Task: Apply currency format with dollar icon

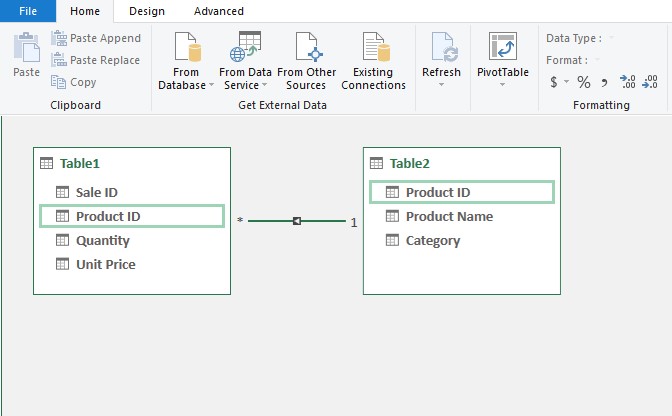Action: point(554,82)
